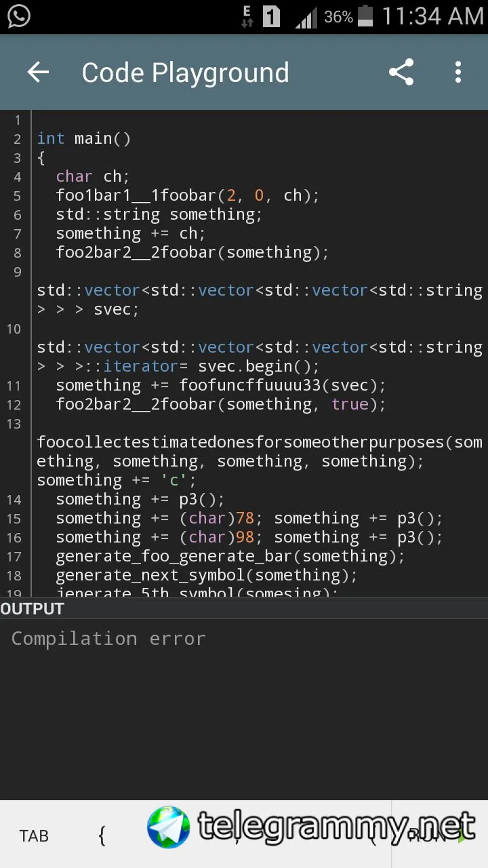The height and width of the screenshot is (868, 488).
Task: Insert an opening curly brace
Action: (102, 835)
